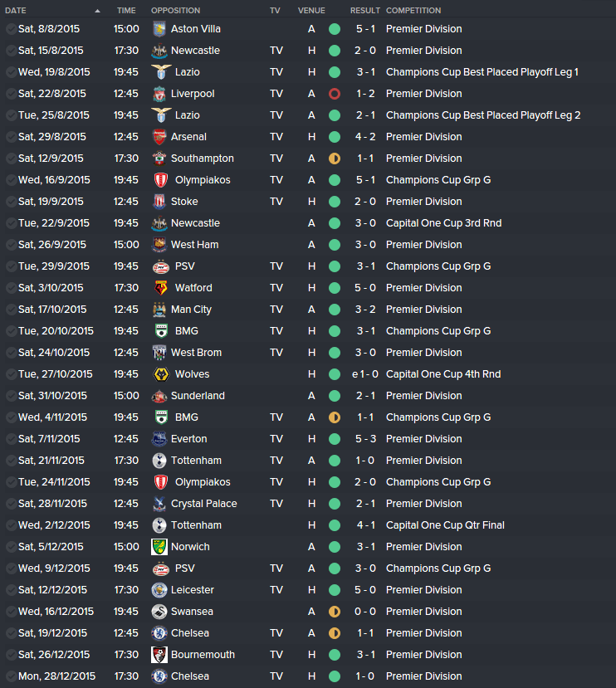Toggle the sort arrow on the Date column
616x688 pixels.
97,11
